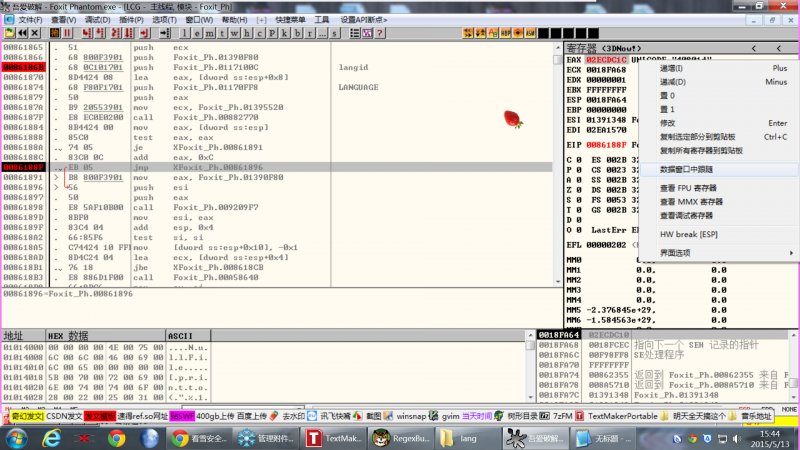Open the 设置API断点 menu
The height and width of the screenshot is (450, 800).
364,20
